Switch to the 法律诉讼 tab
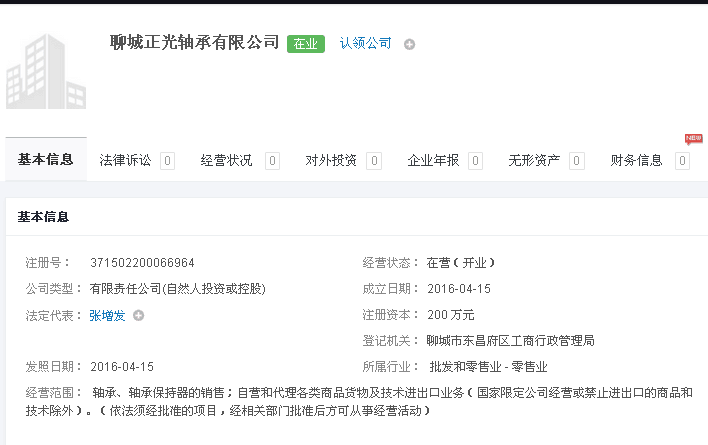The height and width of the screenshot is (445, 708). click(126, 161)
